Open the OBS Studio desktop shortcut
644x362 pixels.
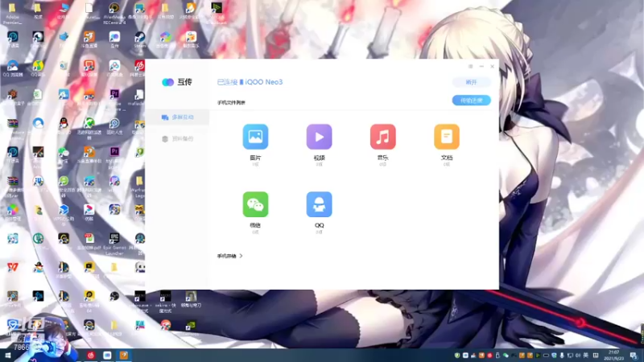pyautogui.click(x=114, y=296)
